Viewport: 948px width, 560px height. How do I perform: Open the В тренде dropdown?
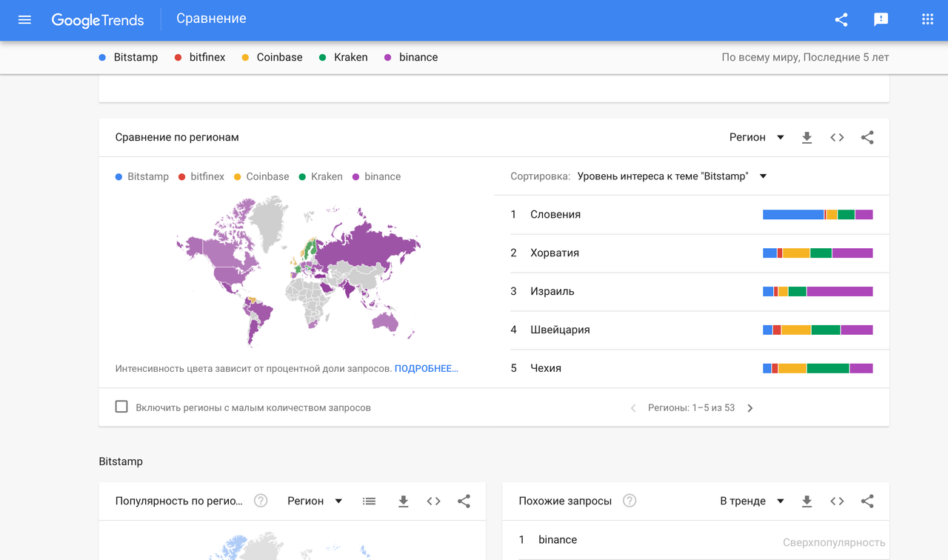click(x=752, y=501)
